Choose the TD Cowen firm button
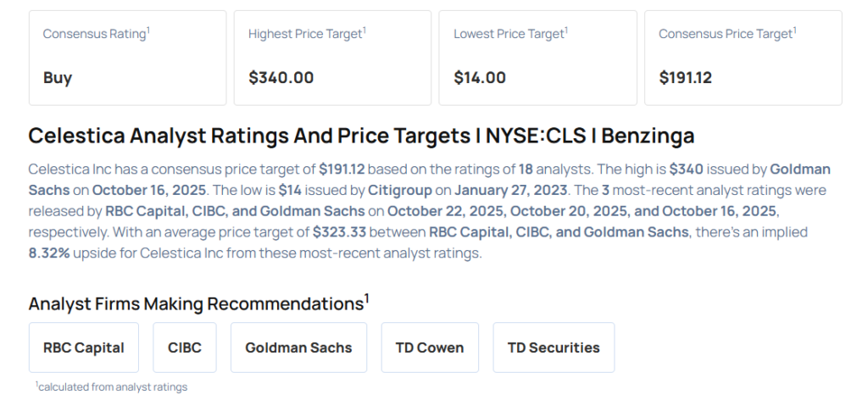 [x=430, y=347]
